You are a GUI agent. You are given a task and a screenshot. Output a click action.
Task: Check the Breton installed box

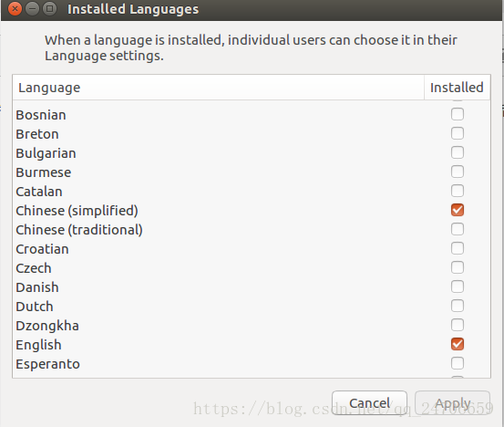pyautogui.click(x=458, y=133)
